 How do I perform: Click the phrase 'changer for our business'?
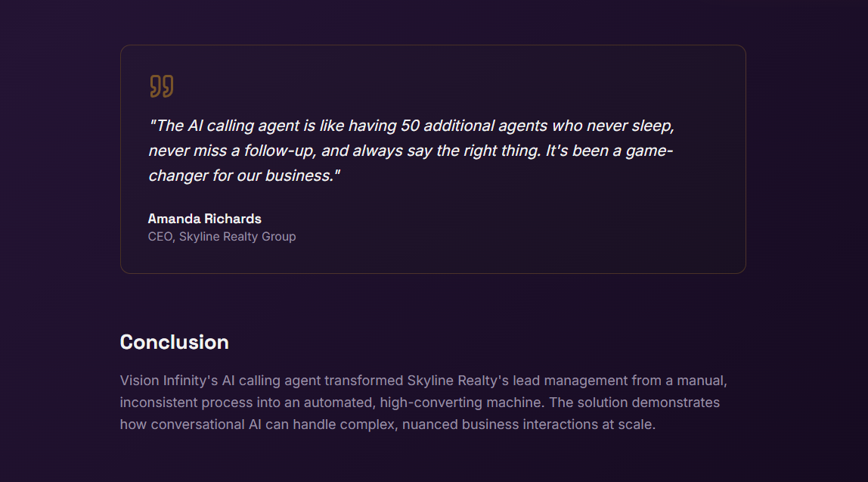pyautogui.click(x=240, y=176)
